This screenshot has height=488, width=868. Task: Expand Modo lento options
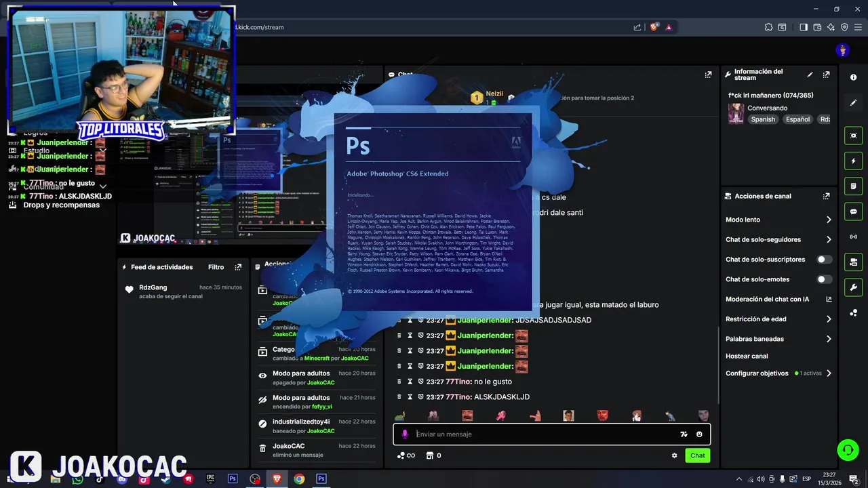pyautogui.click(x=829, y=220)
